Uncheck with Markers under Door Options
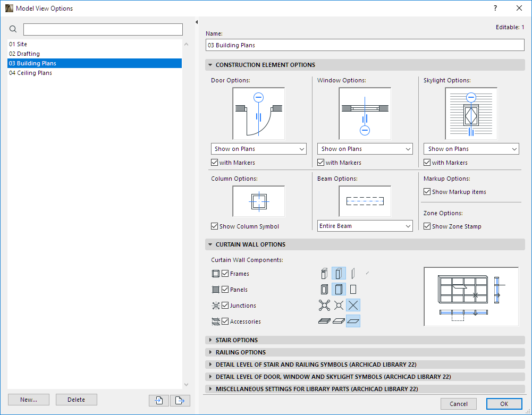 click(x=215, y=163)
